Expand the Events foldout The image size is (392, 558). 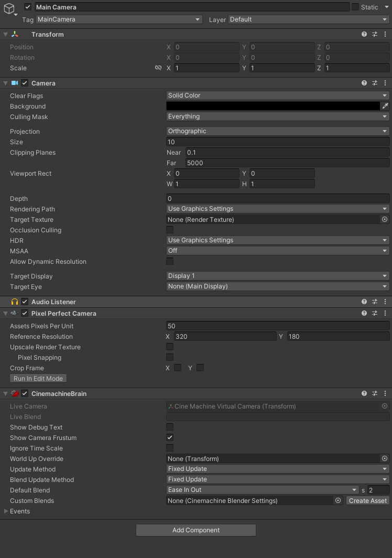point(6,511)
